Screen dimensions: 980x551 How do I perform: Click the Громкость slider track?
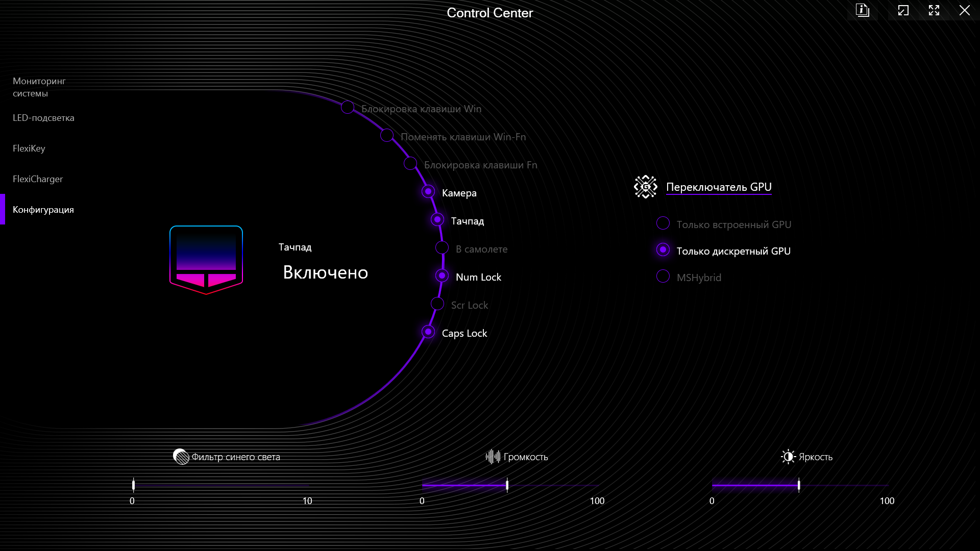pos(551,486)
